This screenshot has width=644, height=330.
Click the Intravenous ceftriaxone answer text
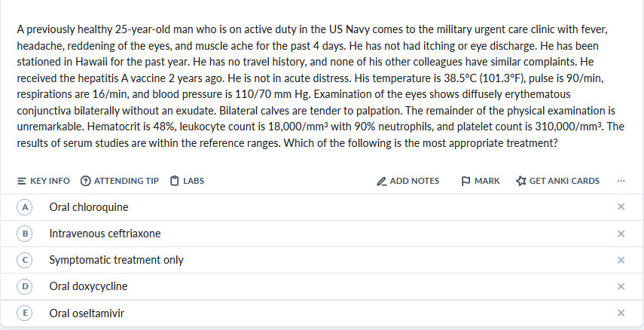pyautogui.click(x=105, y=234)
